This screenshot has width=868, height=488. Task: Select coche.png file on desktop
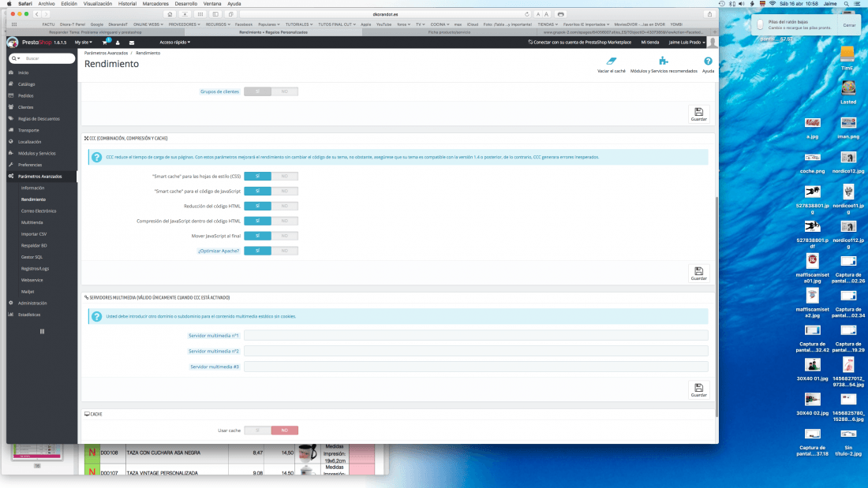[x=812, y=158]
